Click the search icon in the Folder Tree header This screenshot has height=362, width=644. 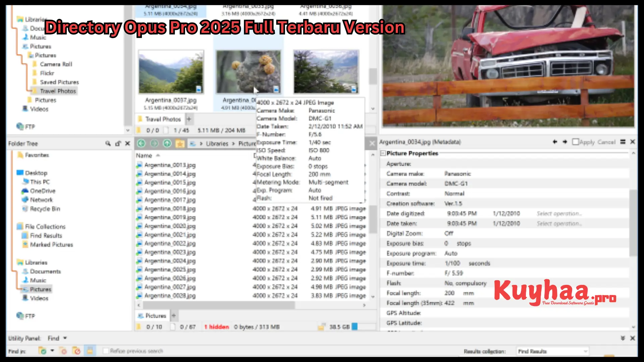108,143
